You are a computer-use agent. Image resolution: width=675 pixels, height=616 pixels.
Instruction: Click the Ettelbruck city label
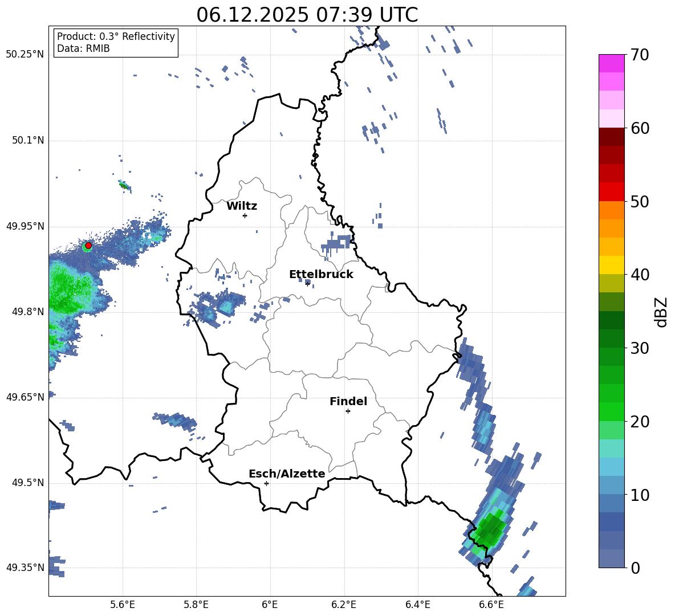[321, 275]
